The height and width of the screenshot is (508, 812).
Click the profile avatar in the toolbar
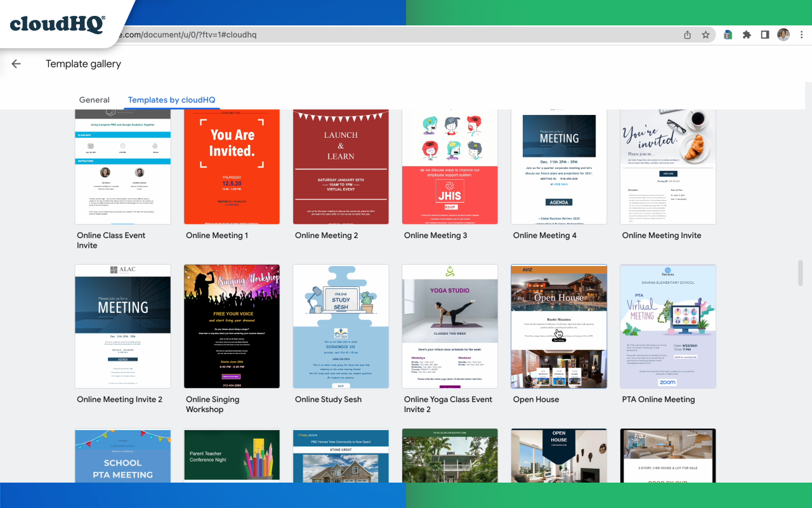pyautogui.click(x=783, y=34)
